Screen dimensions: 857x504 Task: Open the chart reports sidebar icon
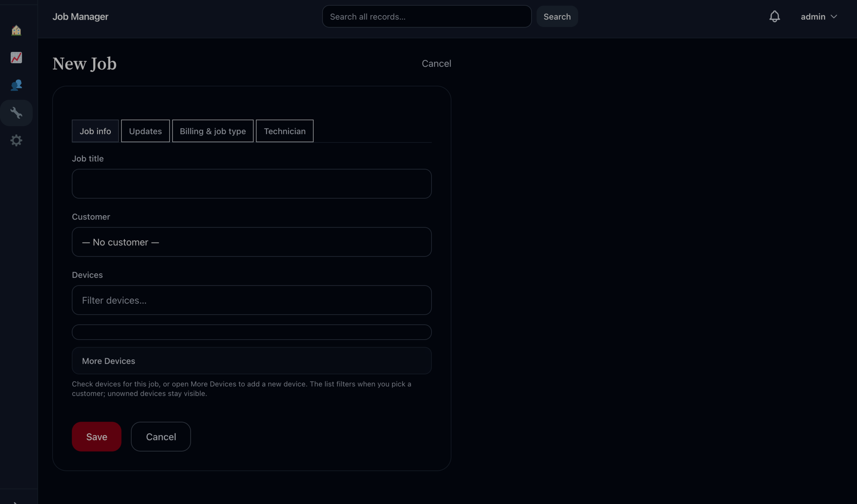[x=16, y=58]
